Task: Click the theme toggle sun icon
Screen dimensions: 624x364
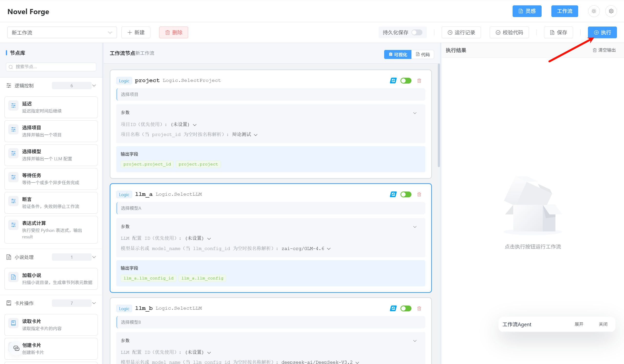Action: 594,11
